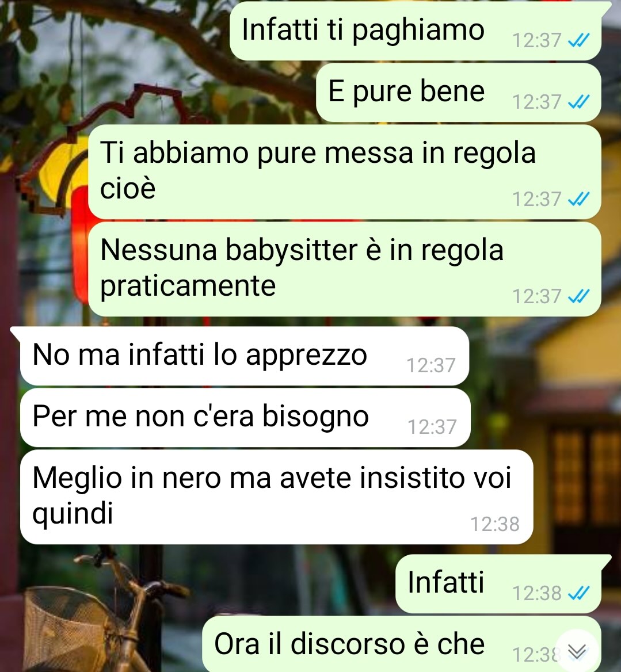The image size is (621, 672).
Task: Select the 'Ora il discorso è che' message
Action: pyautogui.click(x=401, y=644)
